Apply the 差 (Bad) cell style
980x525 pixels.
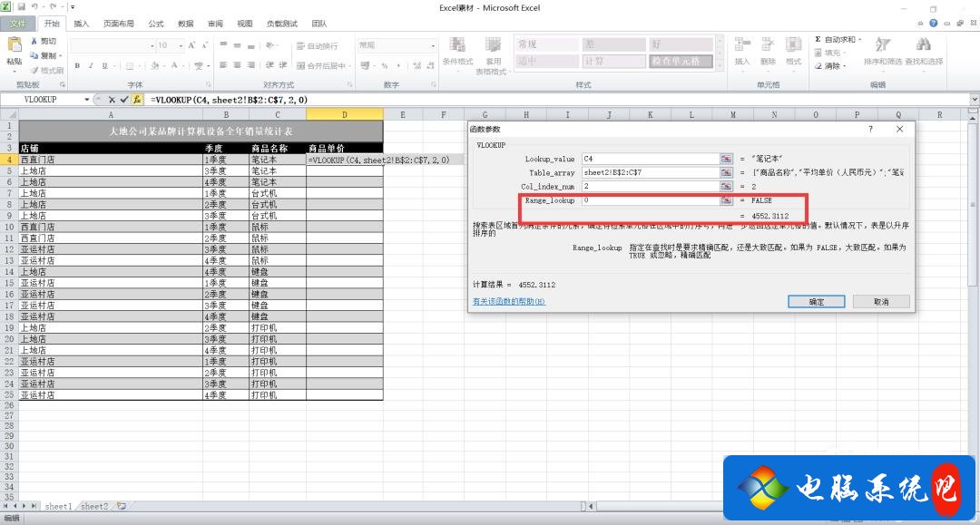pyautogui.click(x=613, y=44)
